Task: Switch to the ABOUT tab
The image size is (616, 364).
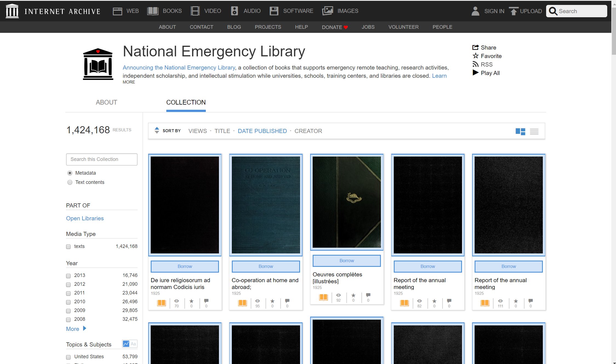Action: [106, 102]
